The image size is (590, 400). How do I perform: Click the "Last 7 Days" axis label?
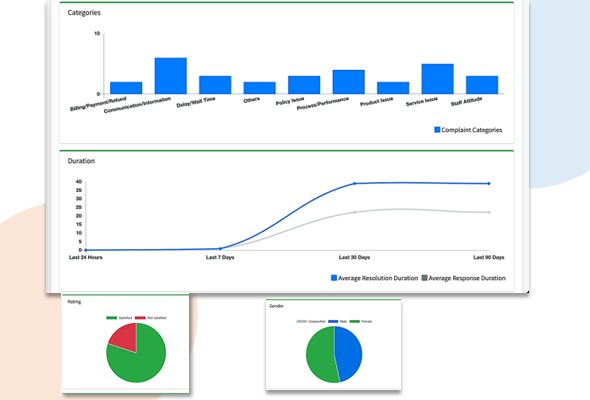point(220,257)
